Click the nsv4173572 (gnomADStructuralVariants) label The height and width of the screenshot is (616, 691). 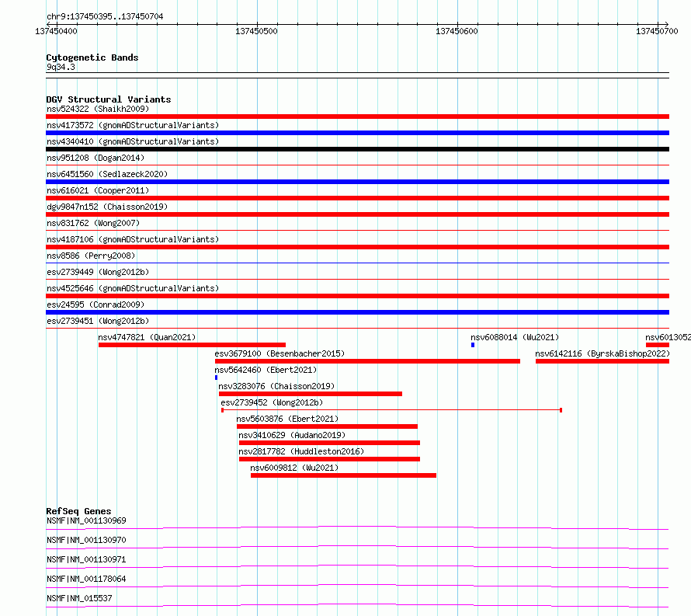(x=133, y=125)
